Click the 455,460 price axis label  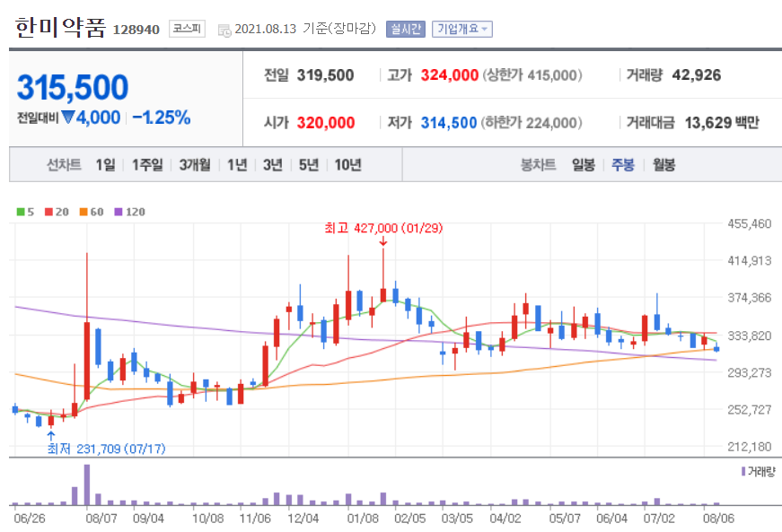[749, 223]
